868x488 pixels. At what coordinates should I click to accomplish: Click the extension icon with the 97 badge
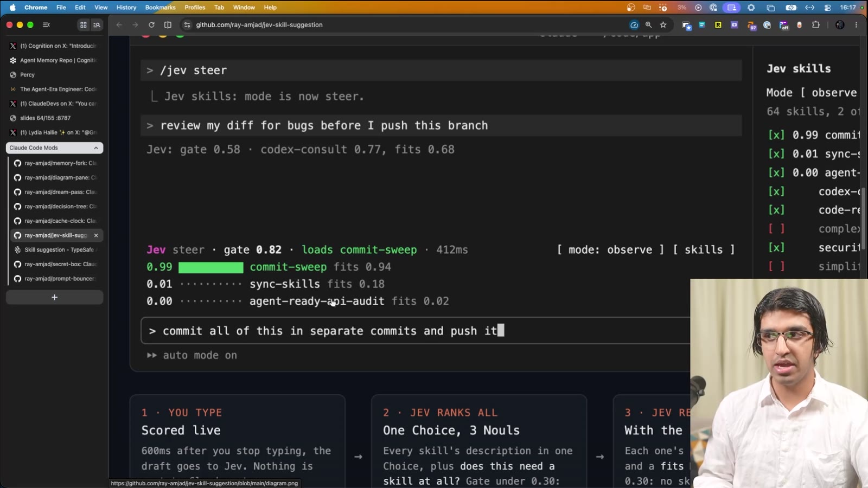point(751,25)
